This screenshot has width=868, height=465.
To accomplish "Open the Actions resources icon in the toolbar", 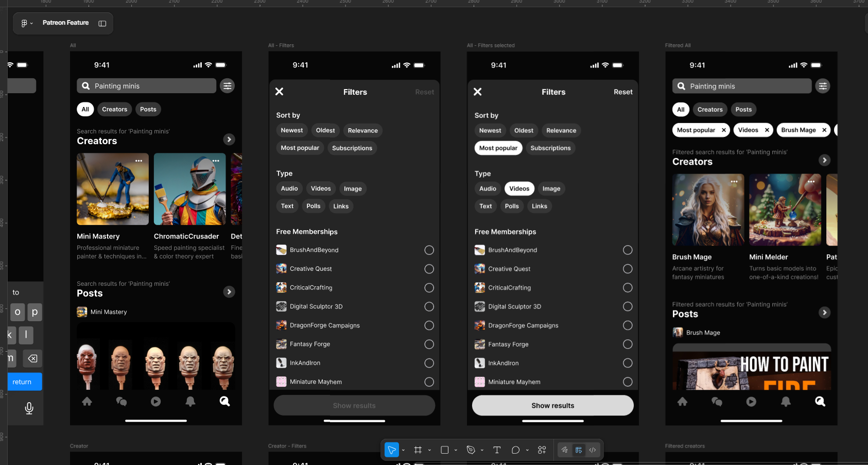I will pyautogui.click(x=542, y=450).
